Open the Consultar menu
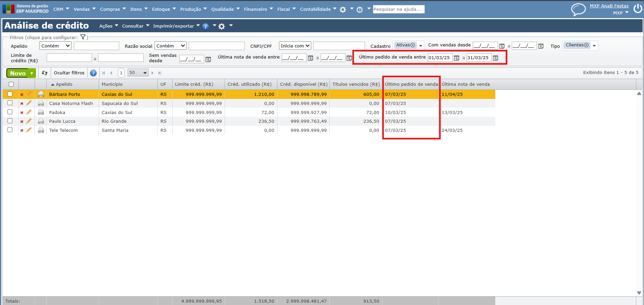644x305 pixels. tap(136, 26)
